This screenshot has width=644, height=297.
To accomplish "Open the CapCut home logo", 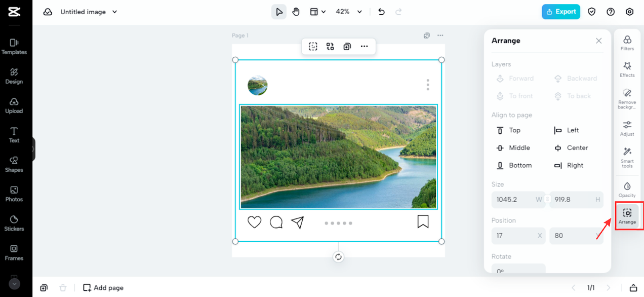I will point(14,12).
